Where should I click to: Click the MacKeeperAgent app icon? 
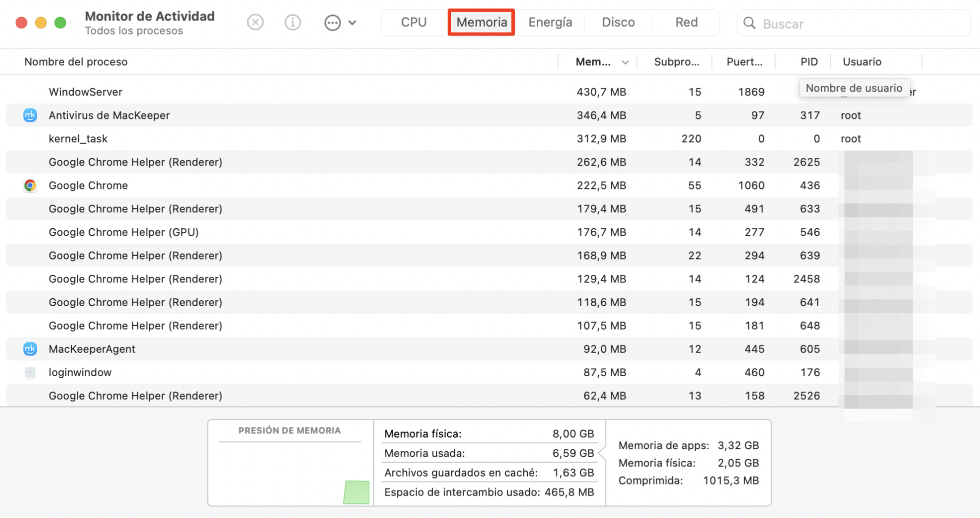click(30, 349)
